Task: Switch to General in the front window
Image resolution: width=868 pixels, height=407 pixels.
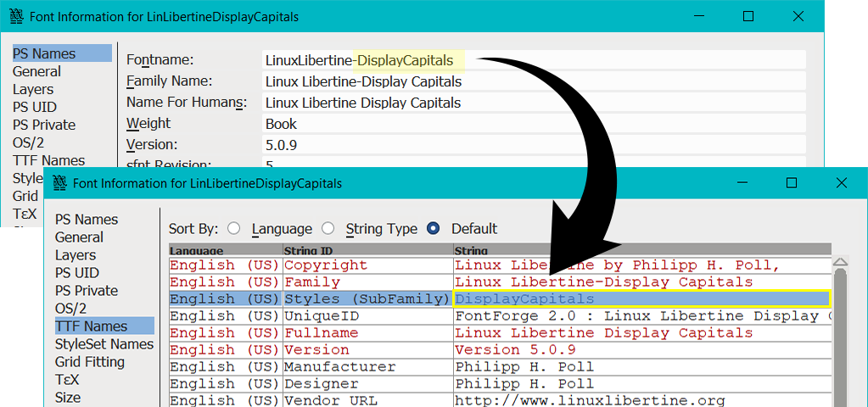Action: tap(79, 237)
